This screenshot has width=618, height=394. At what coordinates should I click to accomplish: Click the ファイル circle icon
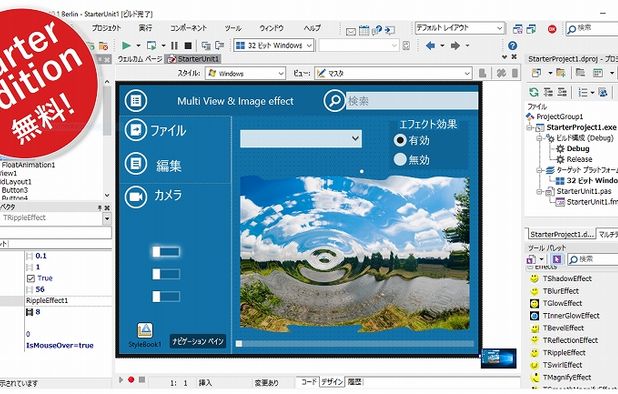point(136,130)
